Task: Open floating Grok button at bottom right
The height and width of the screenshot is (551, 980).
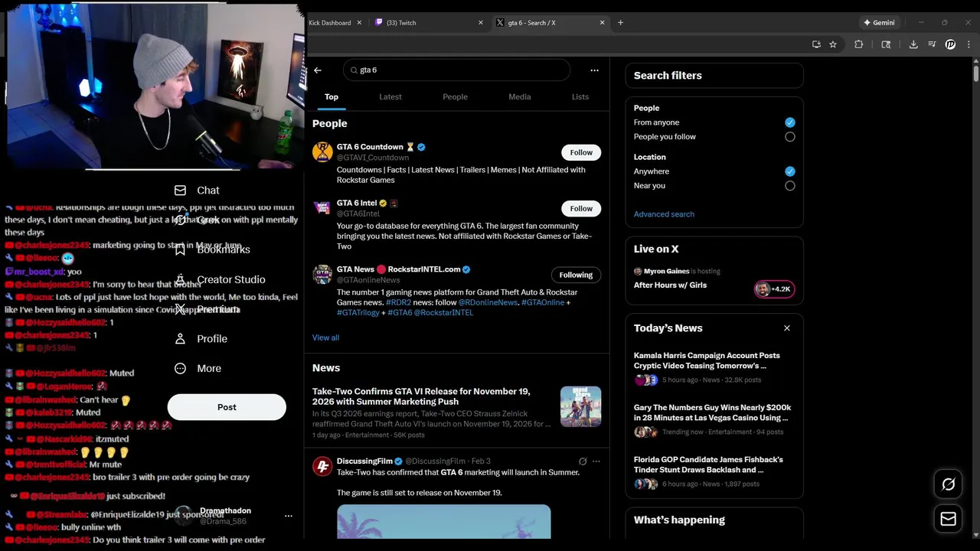Action: click(x=948, y=484)
